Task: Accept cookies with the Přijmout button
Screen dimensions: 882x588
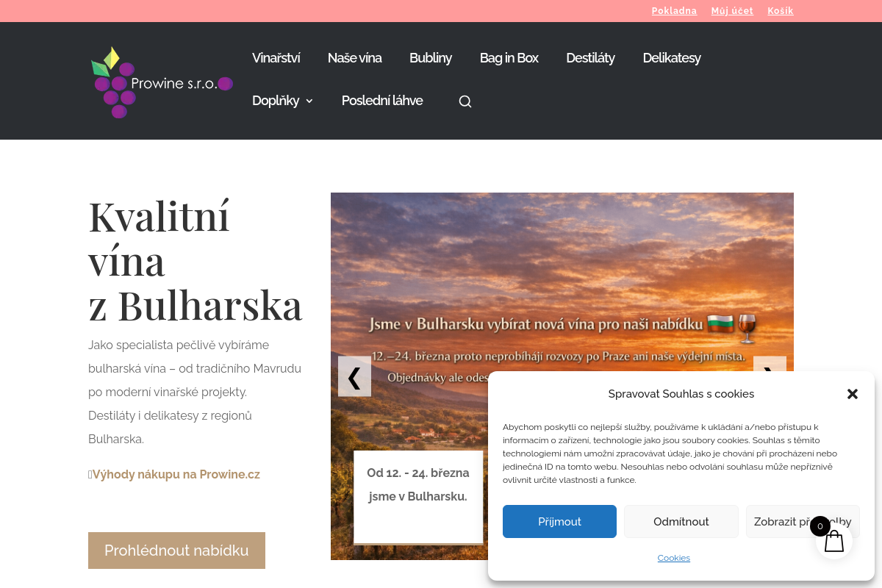Action: tap(559, 522)
